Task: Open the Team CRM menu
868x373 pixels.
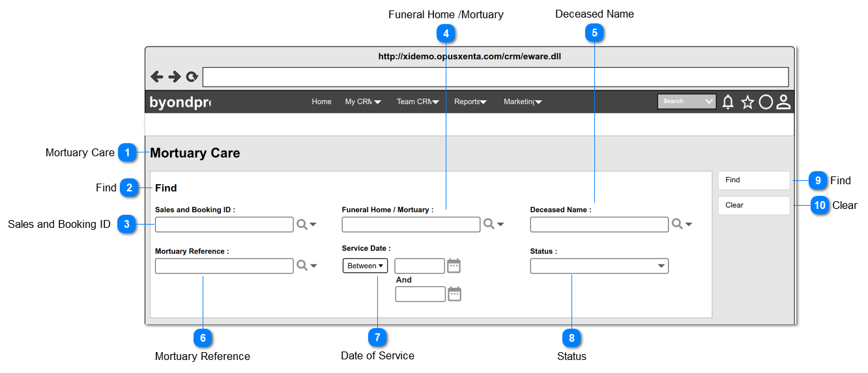Action: 418,102
